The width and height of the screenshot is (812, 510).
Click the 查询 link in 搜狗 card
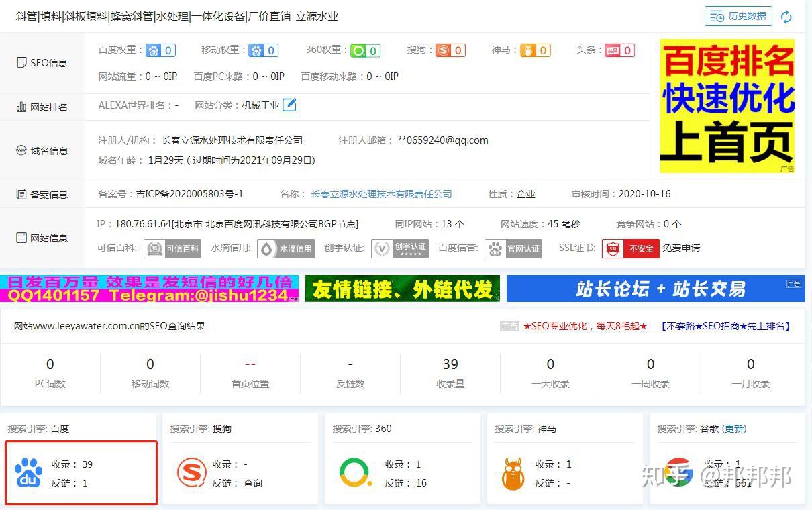point(252,483)
